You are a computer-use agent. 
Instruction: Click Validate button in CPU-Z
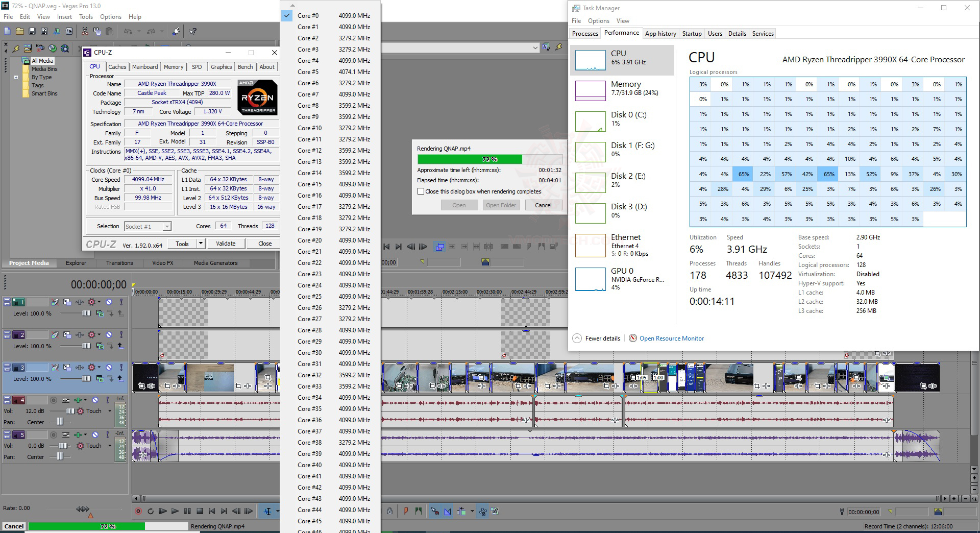(226, 244)
